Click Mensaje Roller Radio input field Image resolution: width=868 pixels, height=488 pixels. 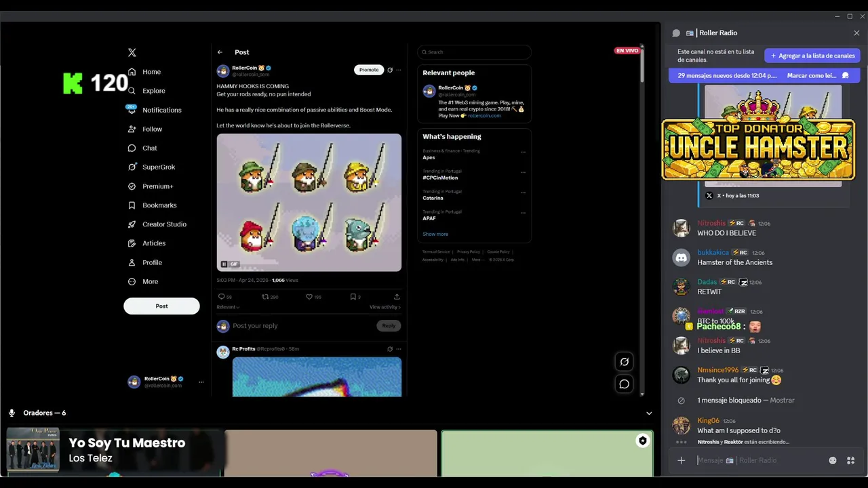[x=759, y=461]
